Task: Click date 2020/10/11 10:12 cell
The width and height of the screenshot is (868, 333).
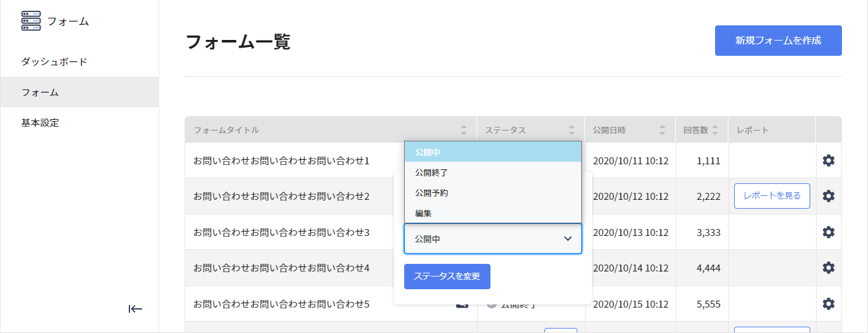Action: [x=631, y=160]
